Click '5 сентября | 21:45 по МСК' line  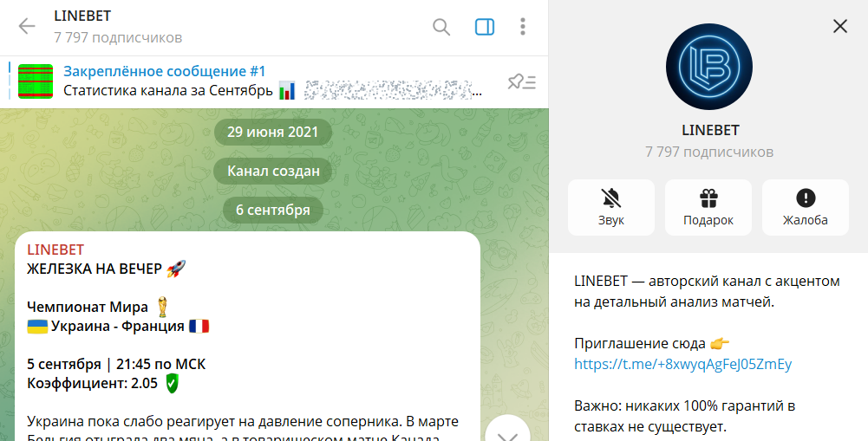click(x=116, y=365)
